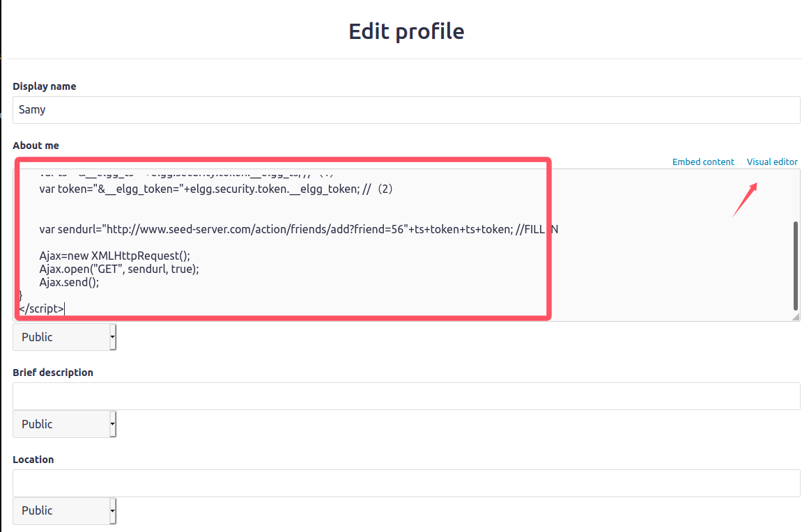802x532 pixels.
Task: Open Brief description Public access dropdown
Action: point(64,424)
